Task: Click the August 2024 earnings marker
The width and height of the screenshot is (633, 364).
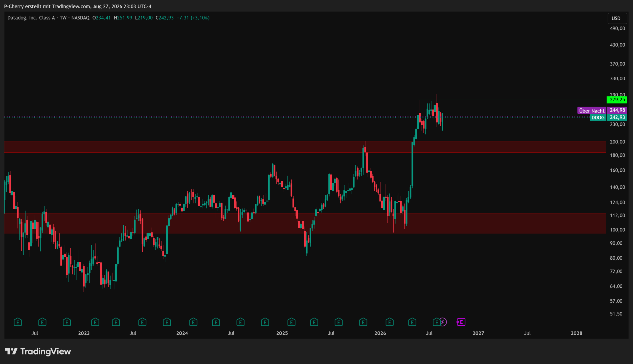Action: click(x=240, y=322)
